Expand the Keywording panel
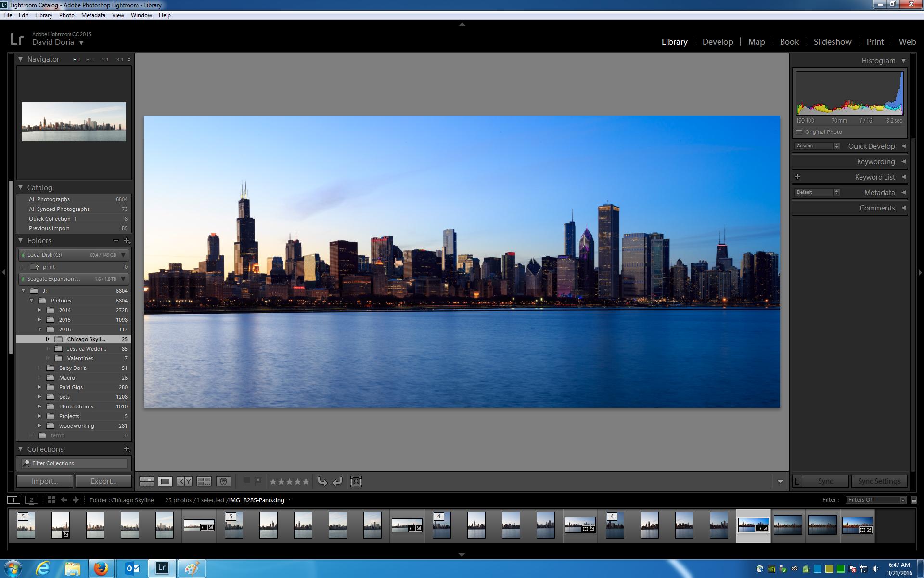924x578 pixels. 875,161
